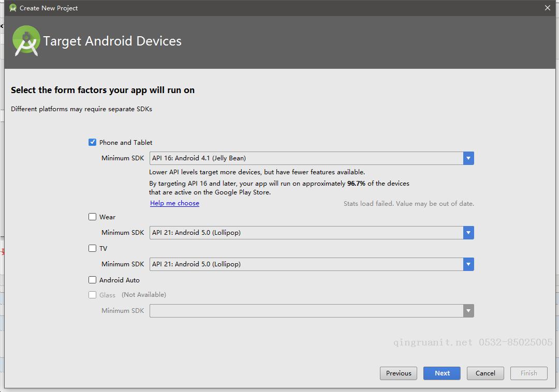The image size is (559, 392).
Task: Click the 96.7% statistic text
Action: pos(356,184)
